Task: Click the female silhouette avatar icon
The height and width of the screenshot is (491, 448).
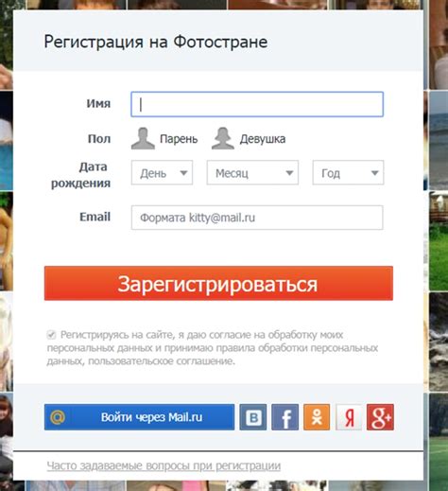Action: click(x=223, y=138)
